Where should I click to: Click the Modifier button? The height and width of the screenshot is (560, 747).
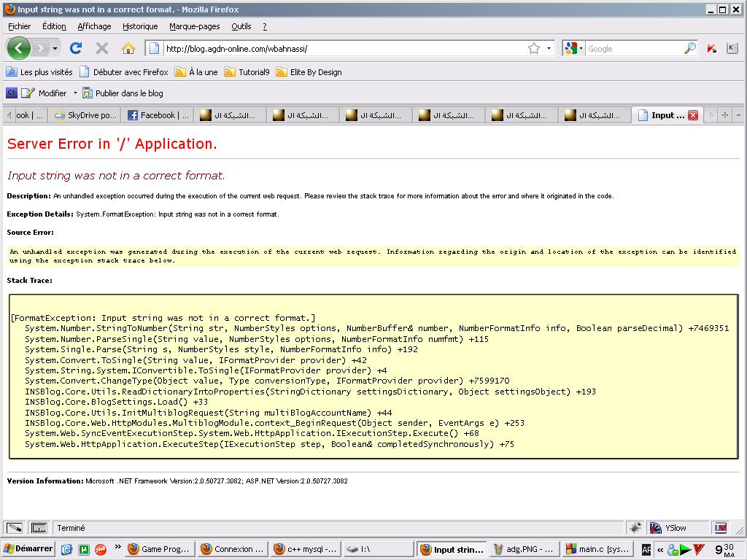[44, 93]
